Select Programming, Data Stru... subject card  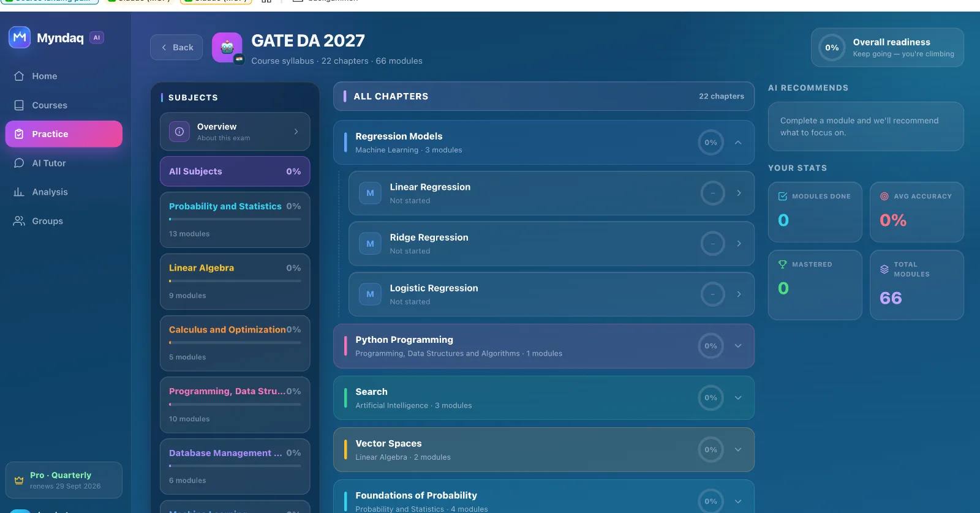(x=235, y=405)
